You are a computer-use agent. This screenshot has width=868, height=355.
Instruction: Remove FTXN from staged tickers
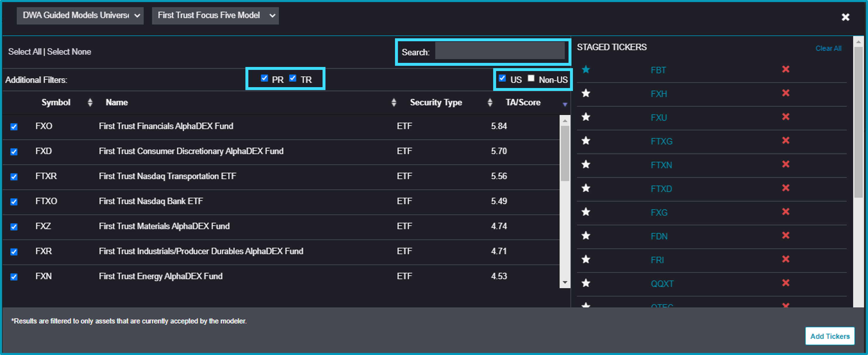pos(786,164)
